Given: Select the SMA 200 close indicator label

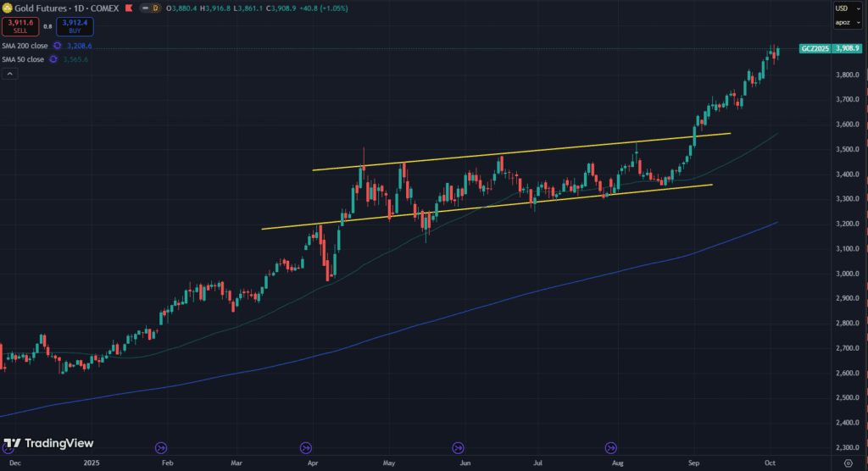Looking at the screenshot, I should pyautogui.click(x=25, y=46).
